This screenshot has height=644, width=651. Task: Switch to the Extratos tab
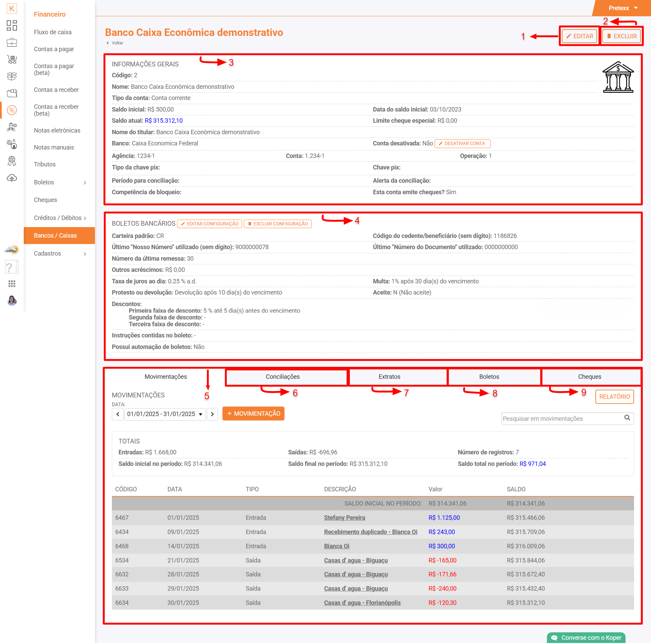389,377
